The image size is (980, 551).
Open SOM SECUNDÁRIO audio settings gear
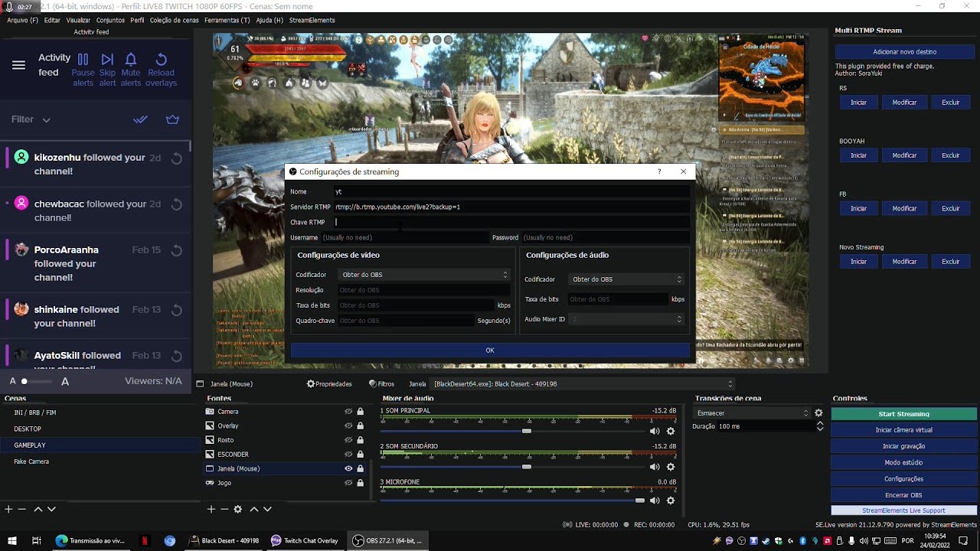pyautogui.click(x=671, y=467)
